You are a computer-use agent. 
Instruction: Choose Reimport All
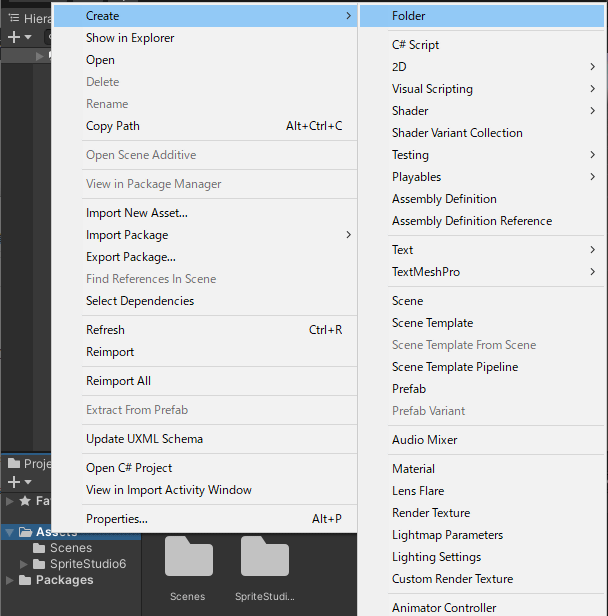[x=205, y=381]
